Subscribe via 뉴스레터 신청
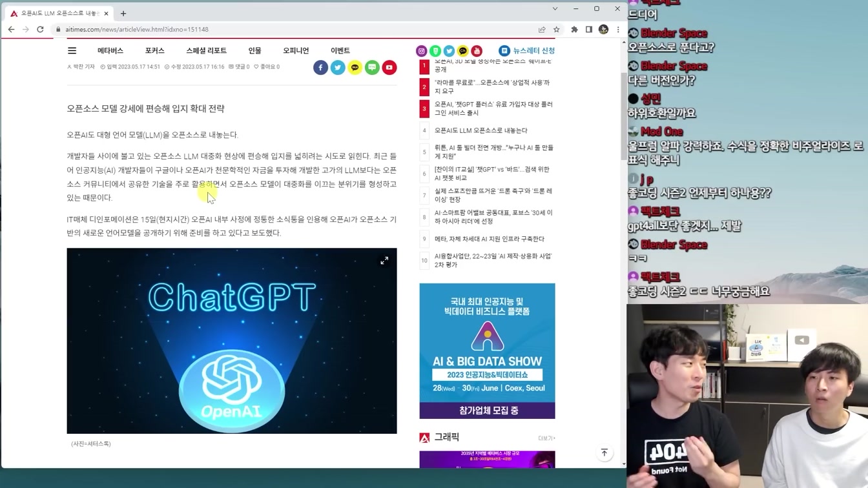This screenshot has height=488, width=868. (527, 50)
